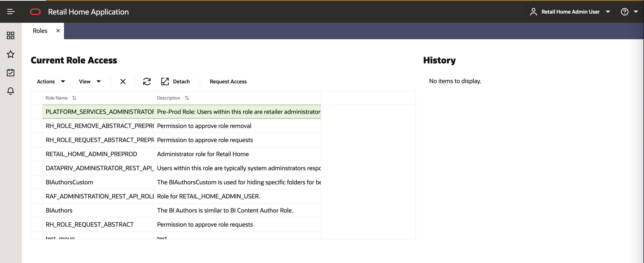Select the RH_ROLE_REQUEST_ABSTRACT role name
The height and width of the screenshot is (263, 644).
(x=90, y=224)
